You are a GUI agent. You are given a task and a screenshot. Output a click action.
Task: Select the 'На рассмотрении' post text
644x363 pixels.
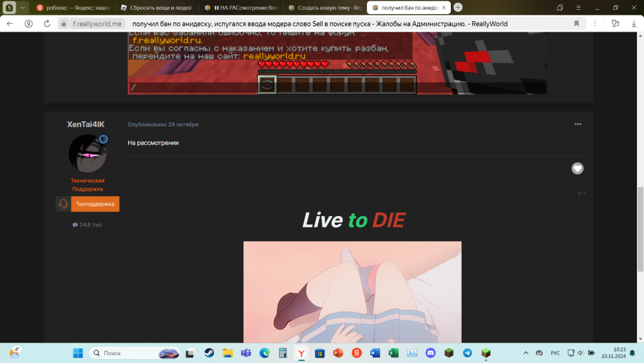pos(153,142)
